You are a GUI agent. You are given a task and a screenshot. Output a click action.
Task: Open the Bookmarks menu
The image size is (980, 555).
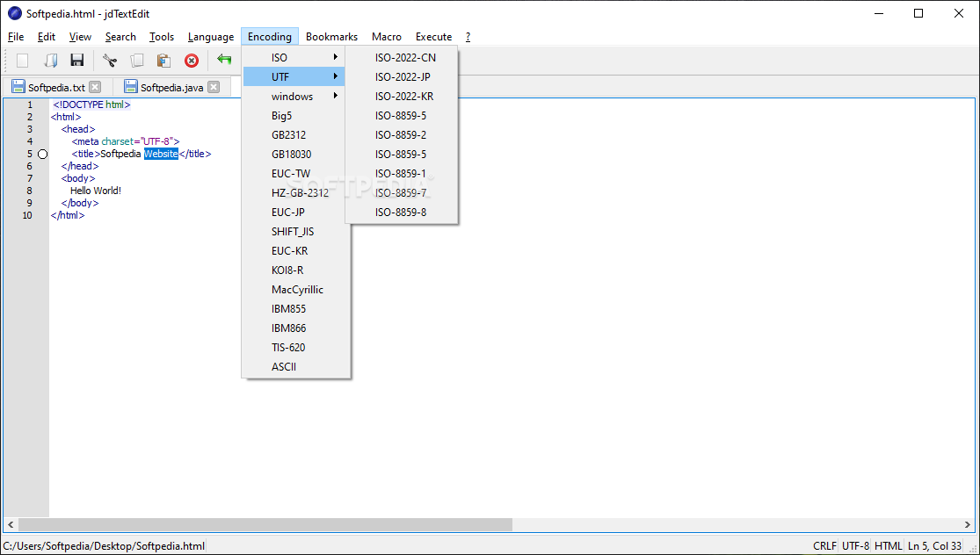(x=332, y=37)
